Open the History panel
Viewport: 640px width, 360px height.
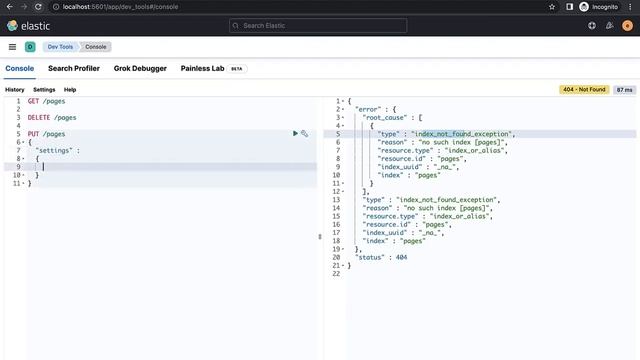[15, 90]
